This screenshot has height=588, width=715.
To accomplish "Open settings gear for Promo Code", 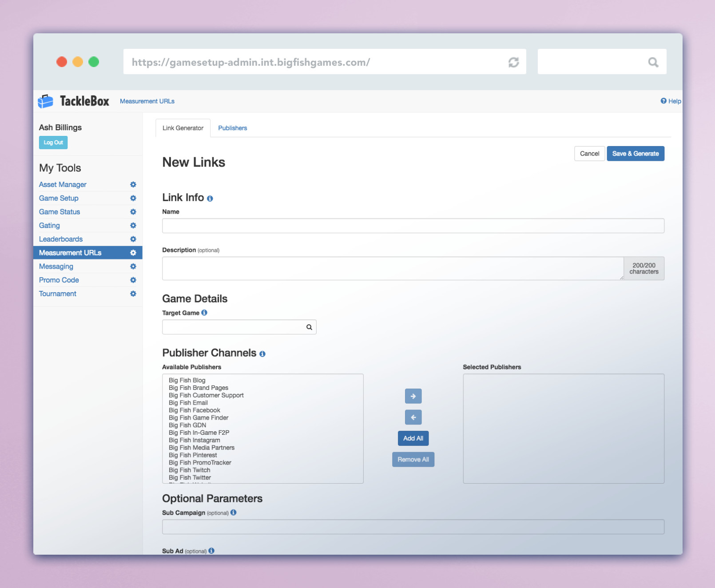I will point(133,280).
